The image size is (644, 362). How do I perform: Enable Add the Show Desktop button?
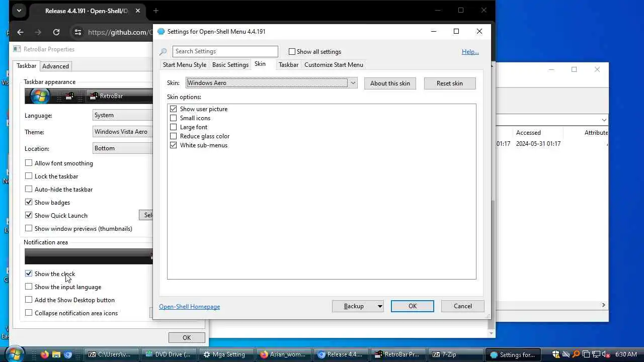(29, 300)
